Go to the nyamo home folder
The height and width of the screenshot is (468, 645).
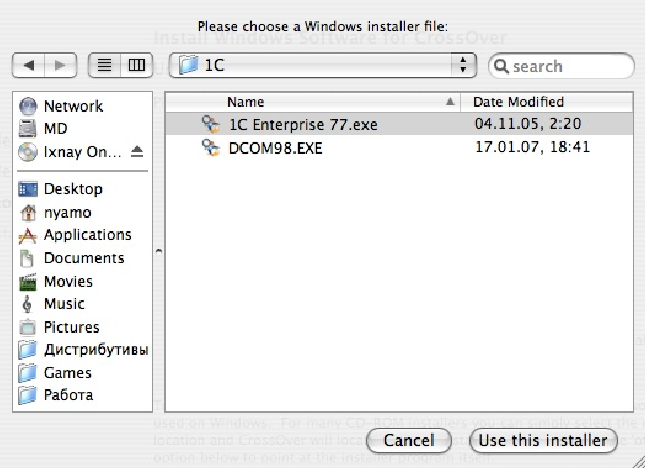[68, 212]
